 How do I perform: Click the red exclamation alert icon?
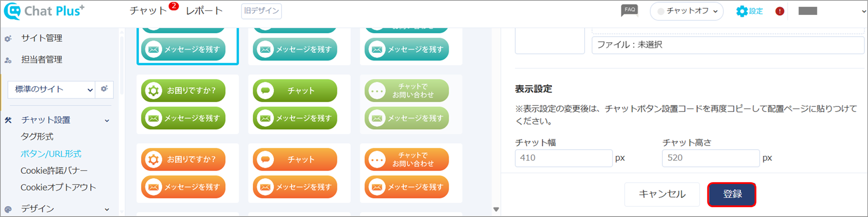click(780, 11)
